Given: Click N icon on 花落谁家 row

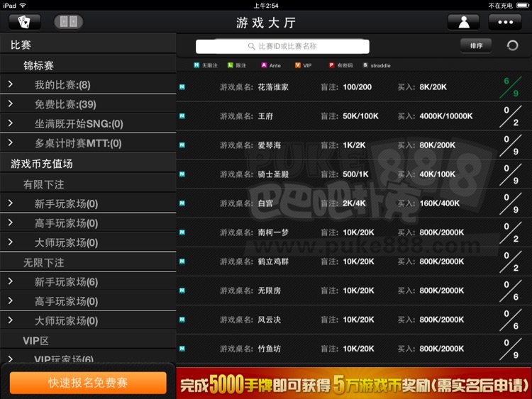Looking at the screenshot, I should (x=182, y=86).
